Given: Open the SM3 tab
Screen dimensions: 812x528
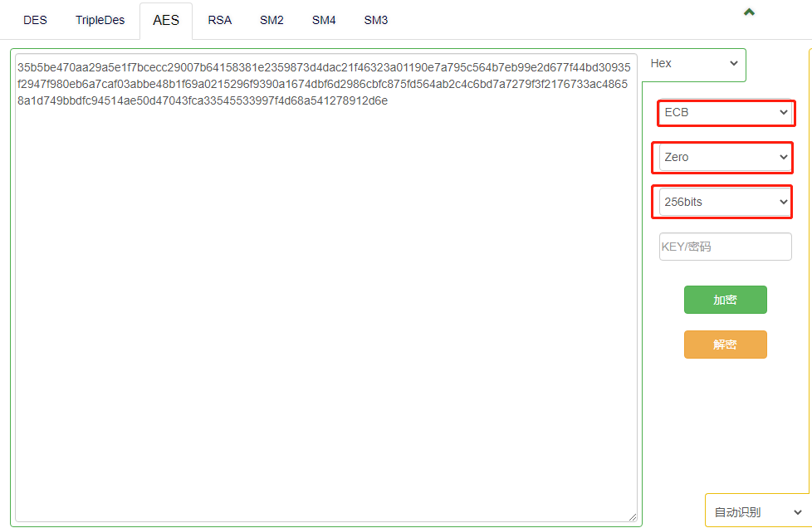Looking at the screenshot, I should click(x=376, y=20).
